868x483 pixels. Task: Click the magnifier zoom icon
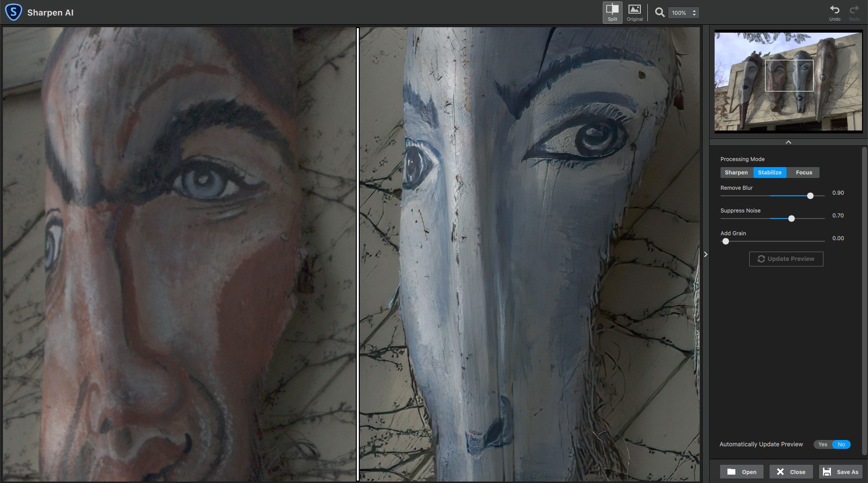(x=660, y=13)
